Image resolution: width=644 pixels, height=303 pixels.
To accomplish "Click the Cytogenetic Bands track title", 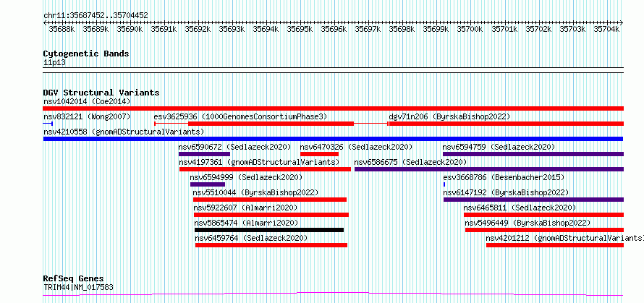I will [86, 54].
